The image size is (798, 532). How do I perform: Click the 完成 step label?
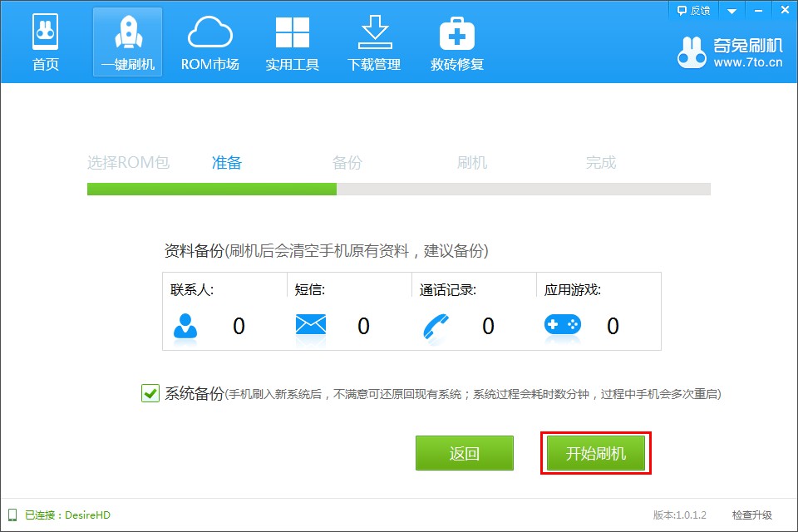600,162
